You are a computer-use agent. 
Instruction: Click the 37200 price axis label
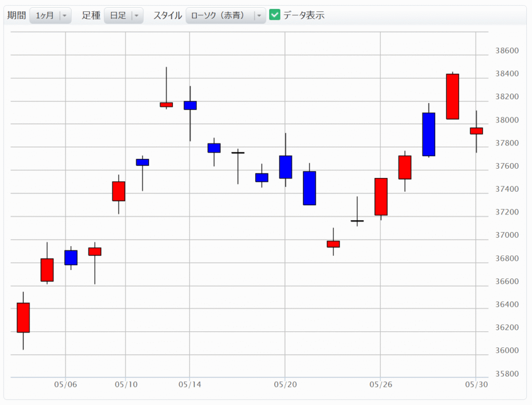(x=507, y=212)
